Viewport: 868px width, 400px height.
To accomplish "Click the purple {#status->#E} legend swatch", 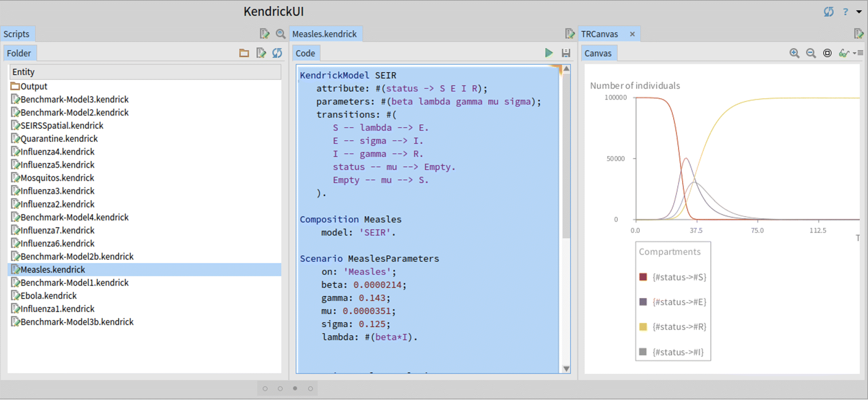I will (x=643, y=302).
